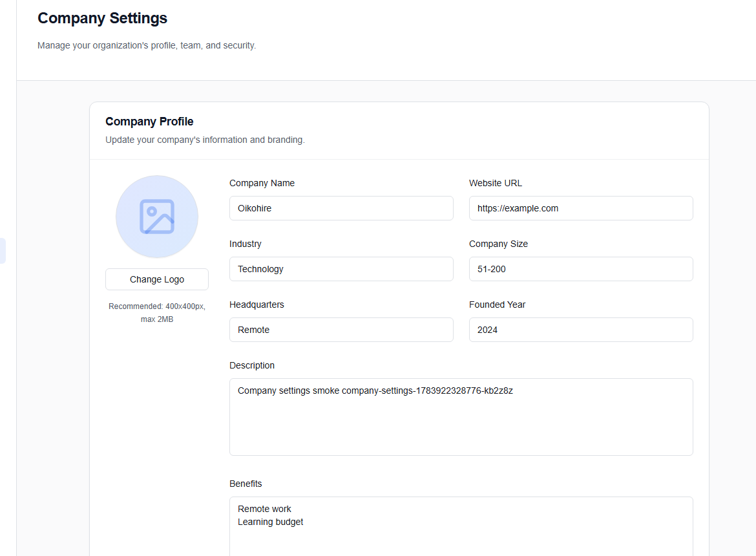The height and width of the screenshot is (556, 756).
Task: Click the Industry label
Action: (245, 244)
